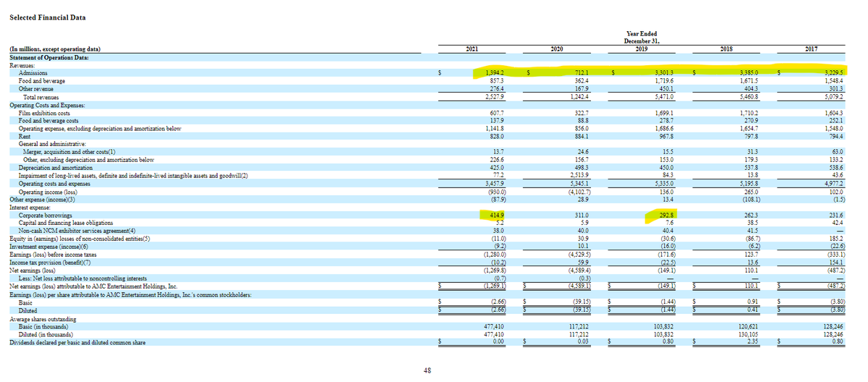This screenshot has width=868, height=382.
Task: Click page number 48
Action: [x=427, y=371]
